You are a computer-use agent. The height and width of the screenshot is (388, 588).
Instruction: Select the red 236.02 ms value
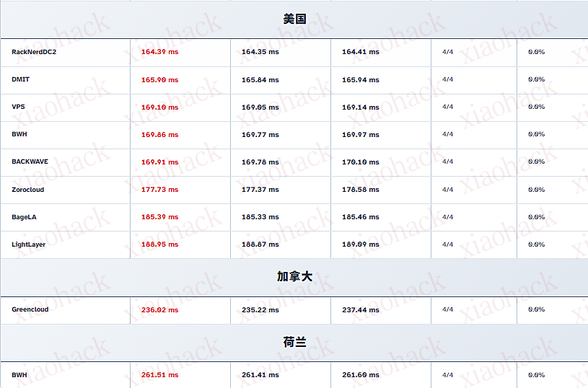click(x=159, y=310)
